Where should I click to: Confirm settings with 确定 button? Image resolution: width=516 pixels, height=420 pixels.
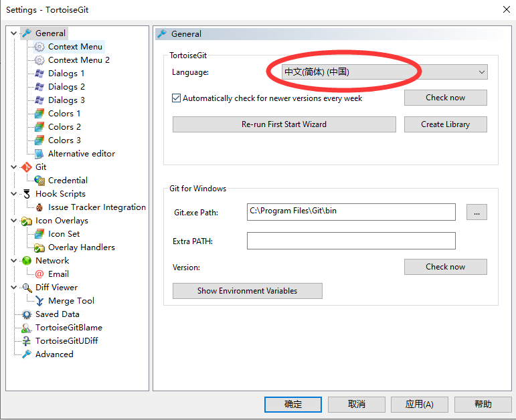(293, 404)
